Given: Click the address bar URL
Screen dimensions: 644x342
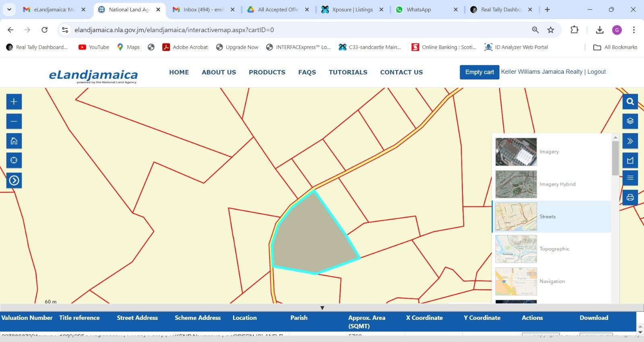Looking at the screenshot, I should (174, 30).
